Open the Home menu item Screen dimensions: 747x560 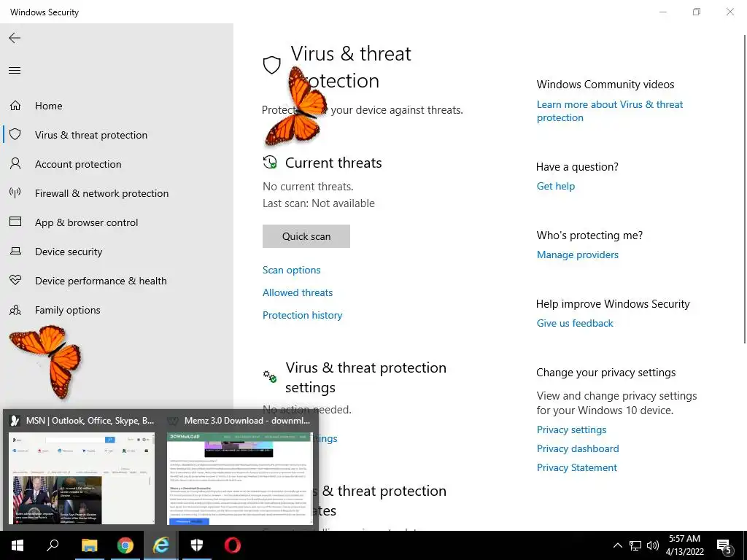pos(117,106)
